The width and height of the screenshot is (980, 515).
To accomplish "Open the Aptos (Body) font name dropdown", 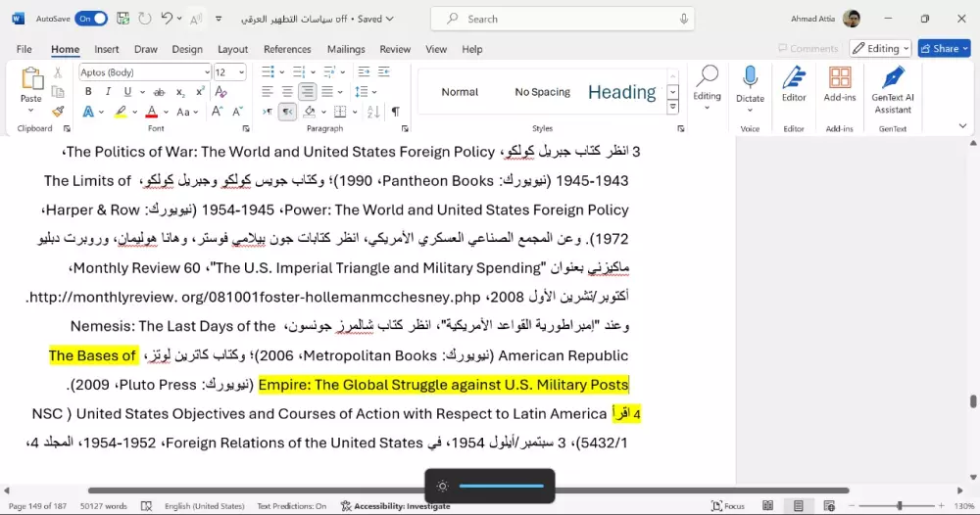I will point(207,72).
